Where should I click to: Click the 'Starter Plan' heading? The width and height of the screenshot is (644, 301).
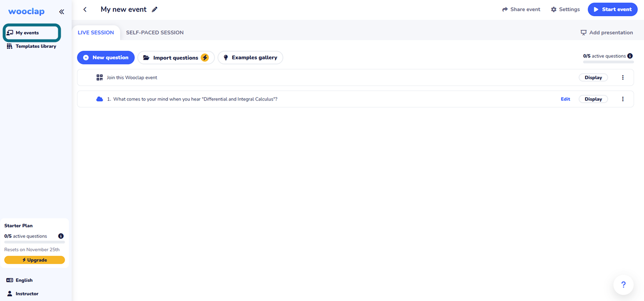click(x=18, y=226)
